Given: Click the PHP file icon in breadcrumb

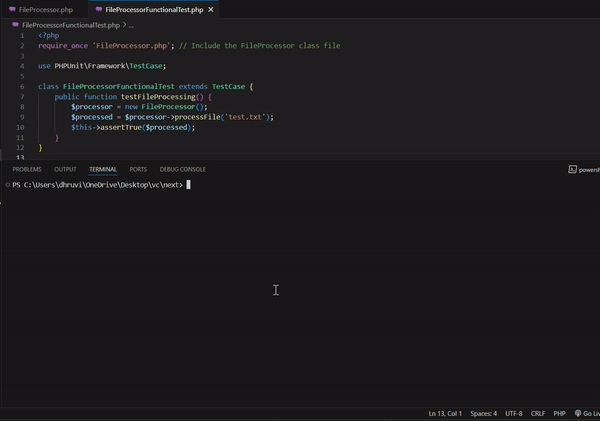Looking at the screenshot, I should (15, 25).
